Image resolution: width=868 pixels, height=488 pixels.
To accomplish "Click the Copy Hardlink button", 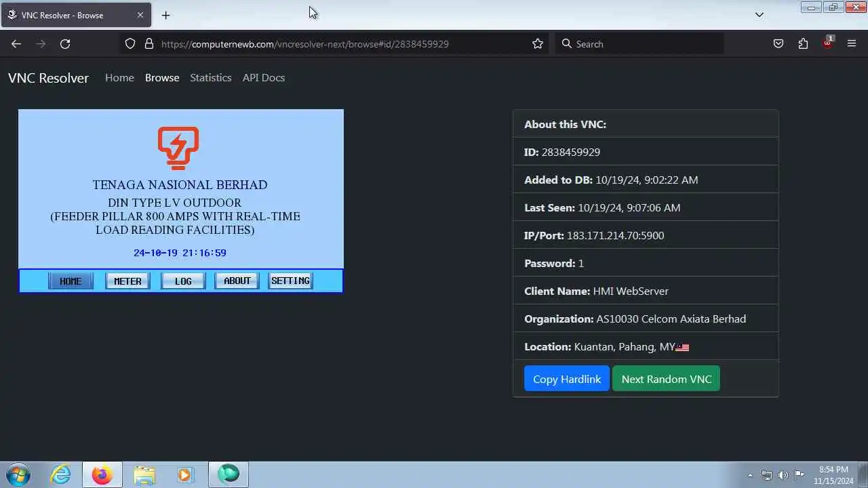I will pyautogui.click(x=567, y=379).
